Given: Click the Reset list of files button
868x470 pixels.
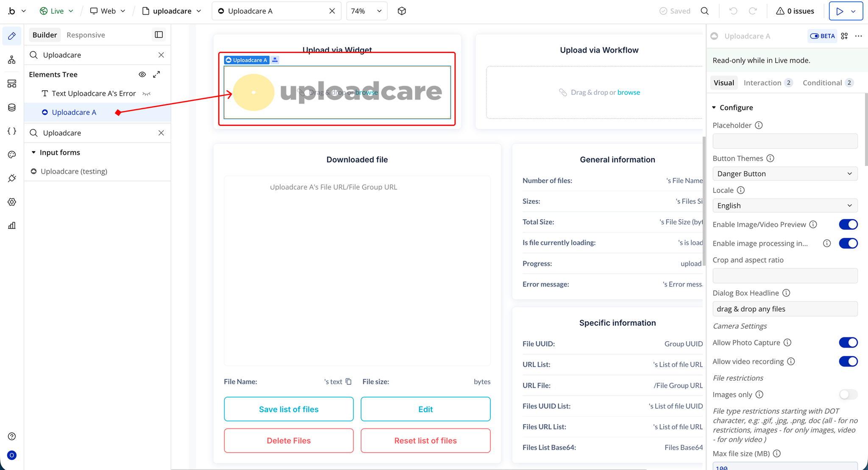Looking at the screenshot, I should [x=426, y=441].
